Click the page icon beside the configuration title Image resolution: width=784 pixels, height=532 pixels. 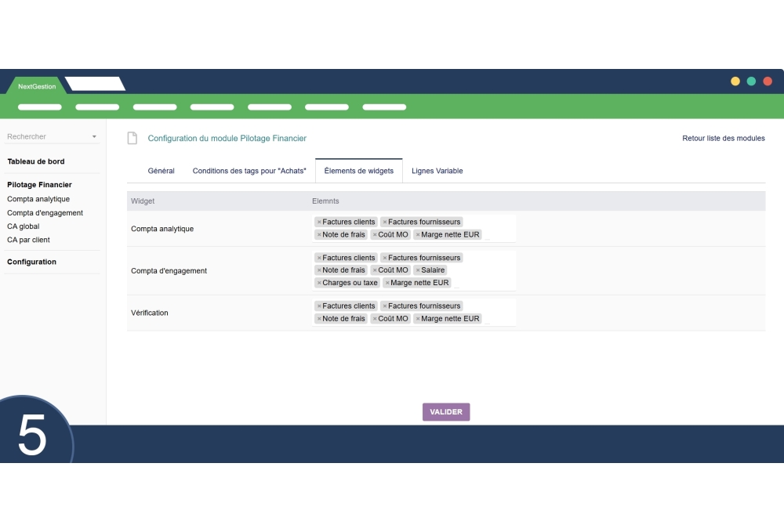tap(132, 138)
